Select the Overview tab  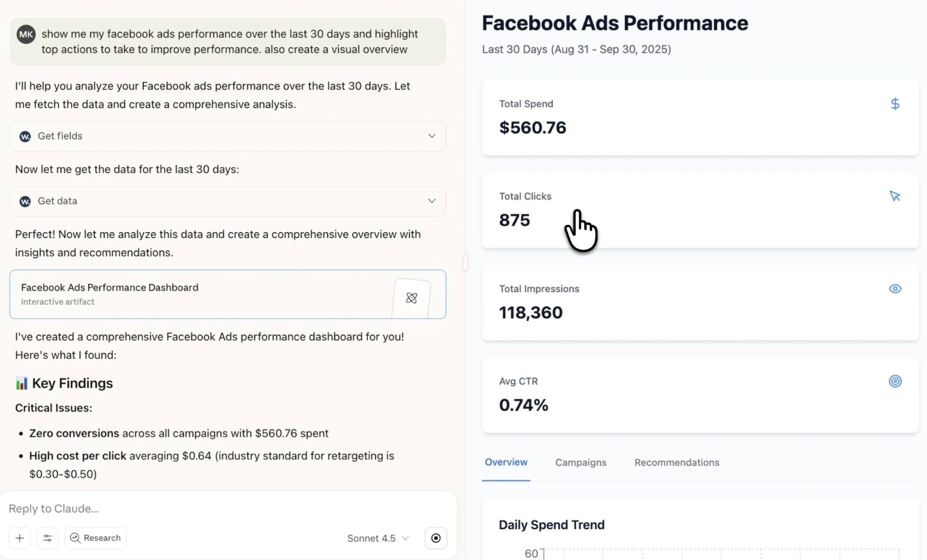tap(506, 463)
